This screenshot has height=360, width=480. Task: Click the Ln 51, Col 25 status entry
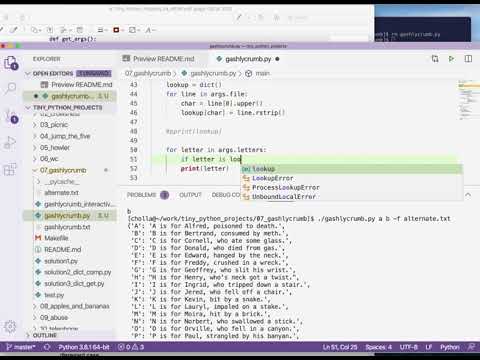(x=340, y=347)
